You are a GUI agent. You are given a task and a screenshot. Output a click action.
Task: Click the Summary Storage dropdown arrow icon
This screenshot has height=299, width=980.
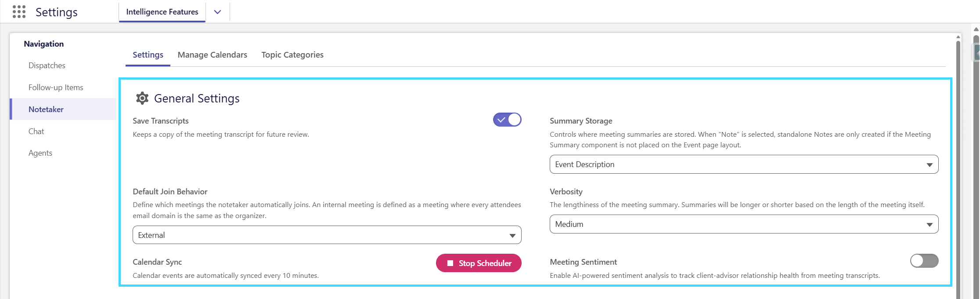[930, 165]
